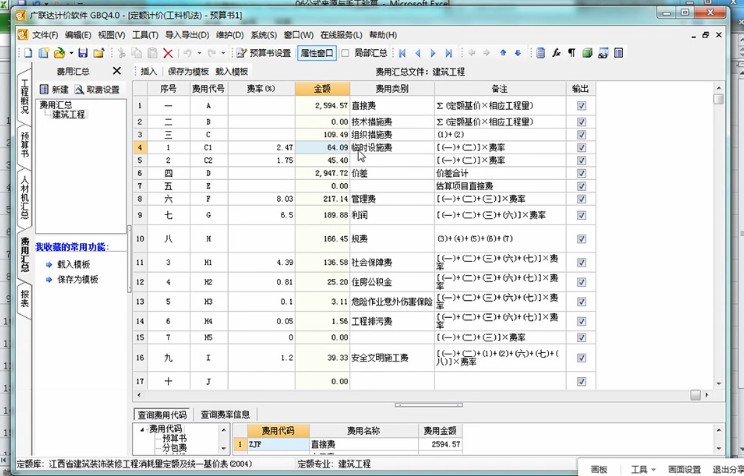This screenshot has width=744, height=476.
Task: Open dropdown arrow next to open-folder icon
Action: pyautogui.click(x=71, y=53)
